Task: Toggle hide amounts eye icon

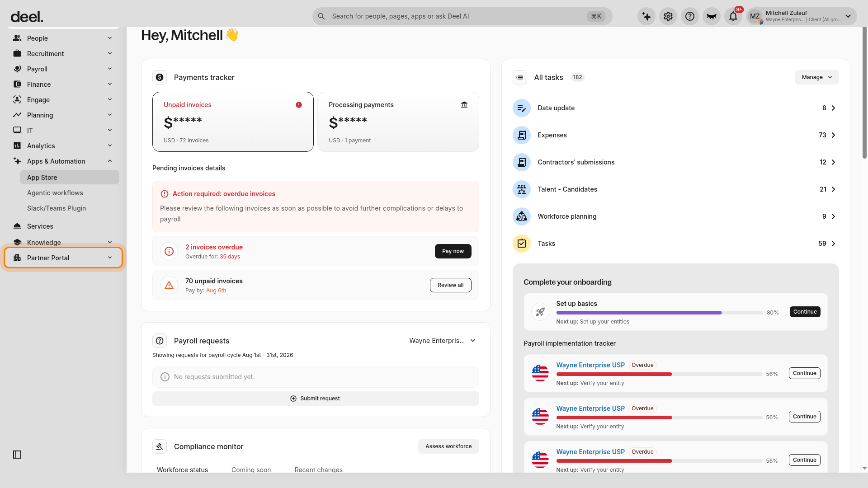Action: 712,16
